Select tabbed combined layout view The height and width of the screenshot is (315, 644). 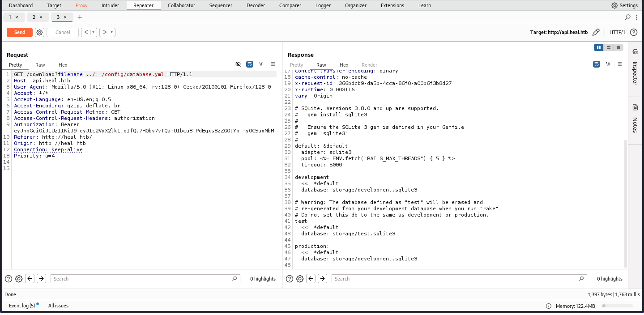618,47
